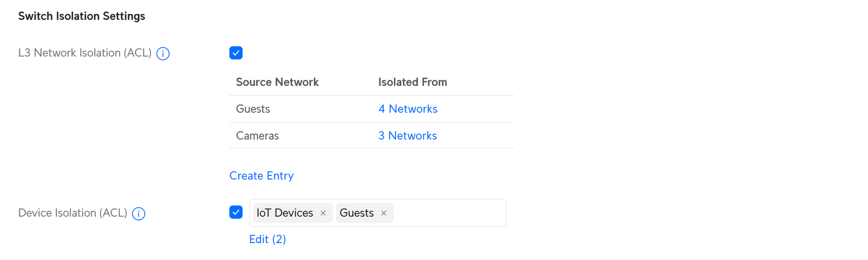This screenshot has height=260, width=868.
Task: Show info for L3 Network Isolation
Action: [163, 53]
